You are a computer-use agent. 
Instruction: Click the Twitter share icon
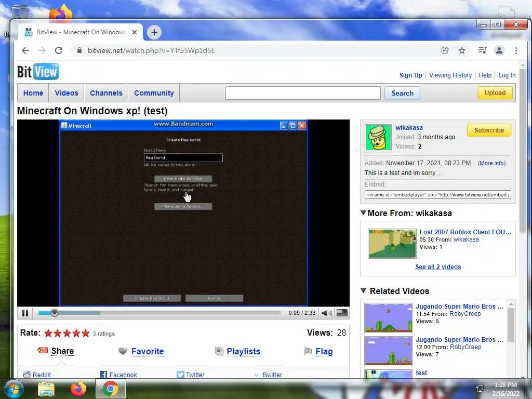[x=180, y=375]
